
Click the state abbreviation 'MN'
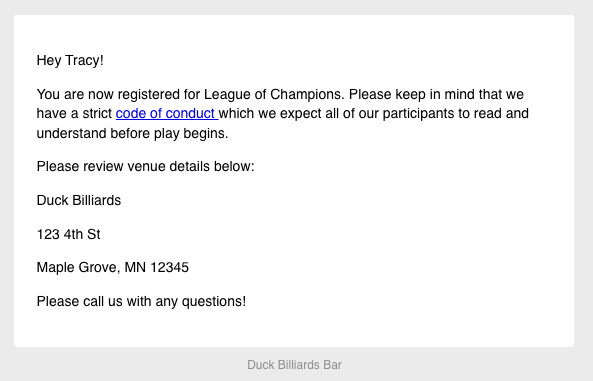coord(135,267)
